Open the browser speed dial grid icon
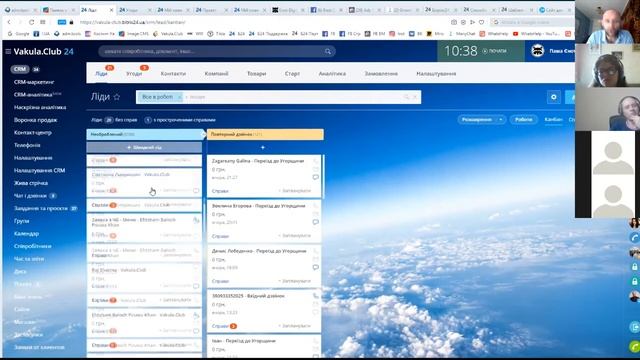The width and height of the screenshot is (640, 360). [43, 22]
